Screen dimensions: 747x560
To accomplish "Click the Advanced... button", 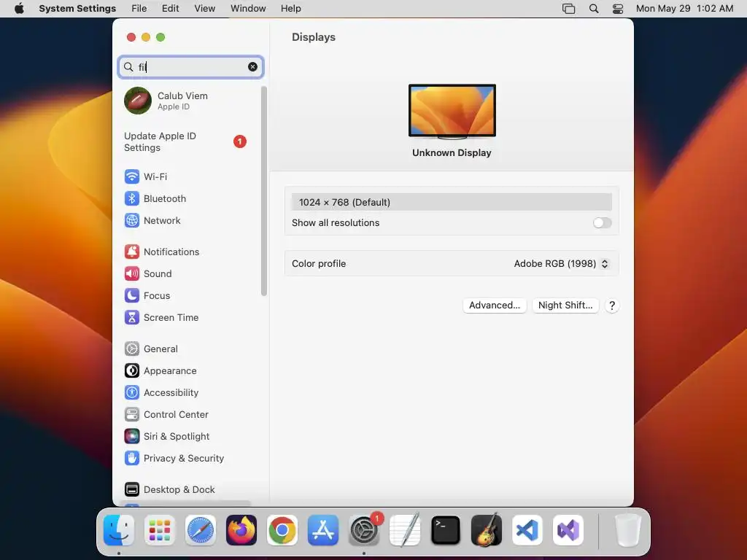I will 495,306.
